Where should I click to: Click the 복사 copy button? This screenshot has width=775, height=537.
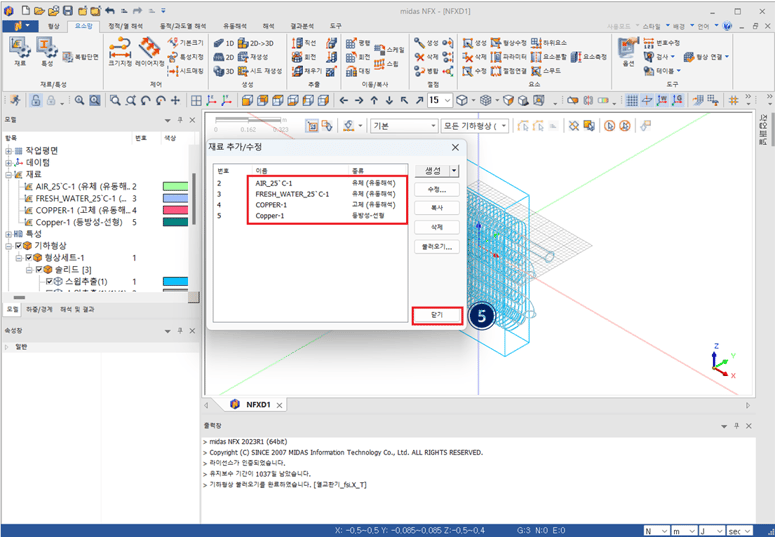(x=437, y=208)
